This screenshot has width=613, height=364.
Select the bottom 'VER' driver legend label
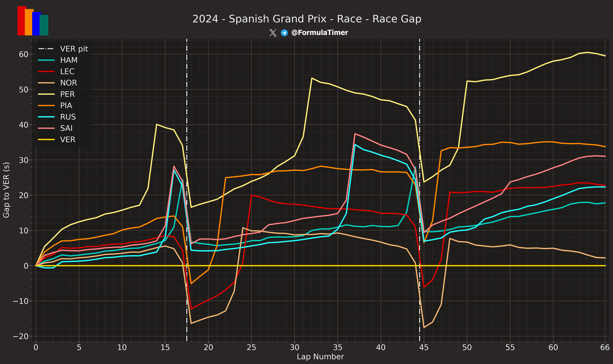tap(68, 140)
